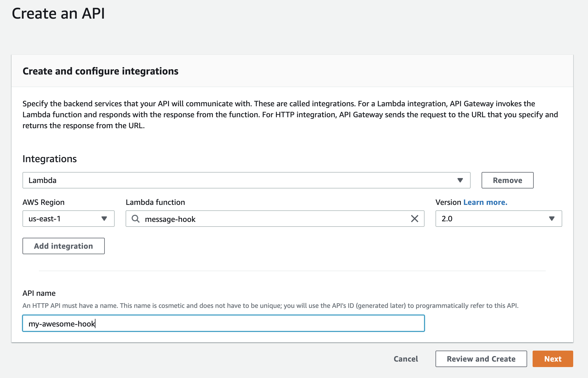The image size is (588, 378).
Task: Click the arrow on the Lambda integration selector
Action: 460,180
